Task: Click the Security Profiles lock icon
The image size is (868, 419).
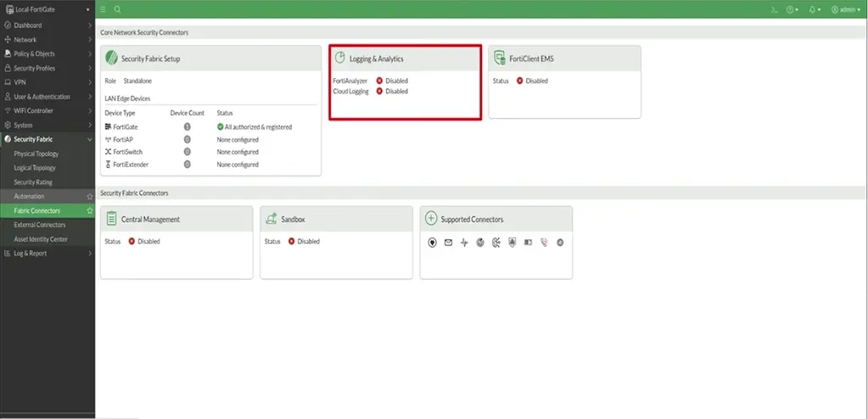Action: (x=8, y=68)
